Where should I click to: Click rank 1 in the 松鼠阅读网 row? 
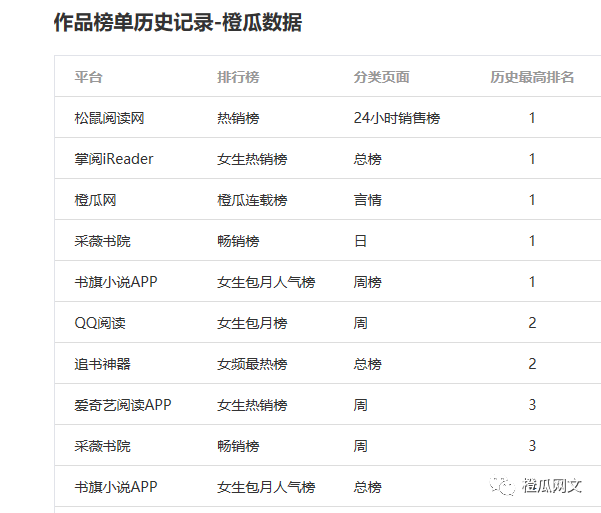532,118
